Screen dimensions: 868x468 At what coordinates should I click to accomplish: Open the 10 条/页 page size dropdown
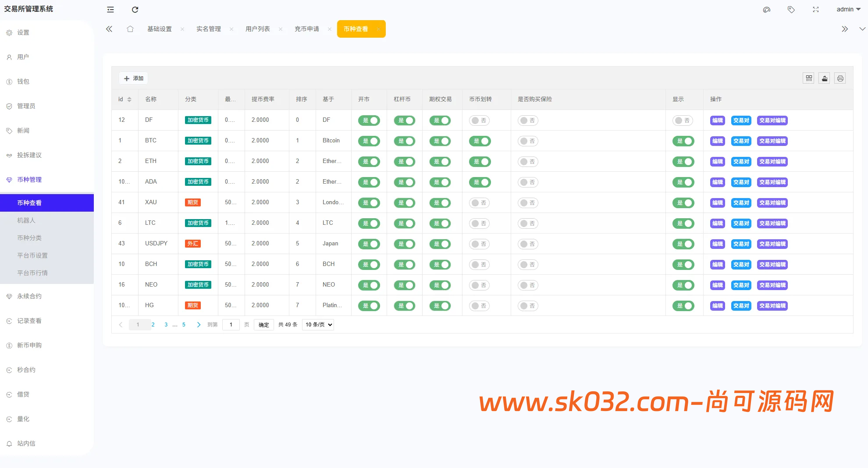click(x=318, y=325)
